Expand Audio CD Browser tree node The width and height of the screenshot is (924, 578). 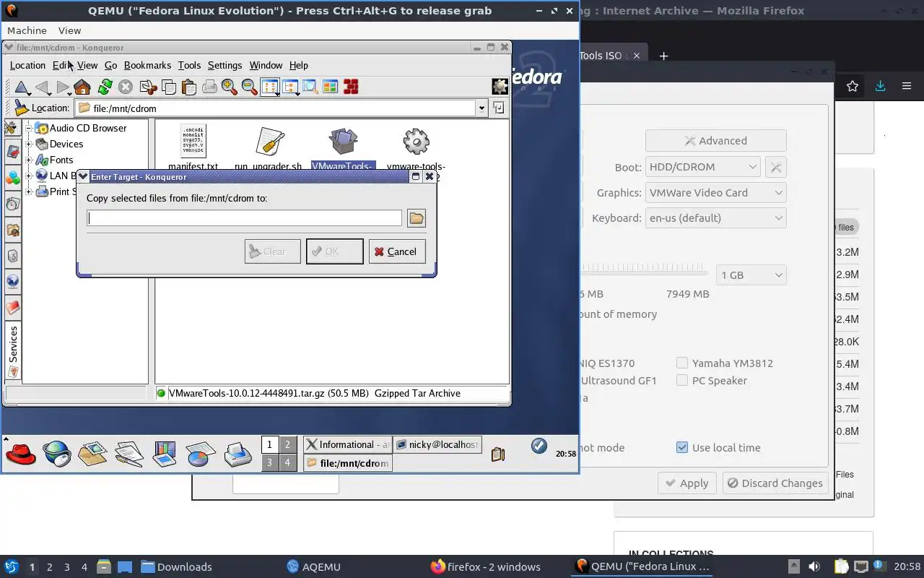point(30,128)
